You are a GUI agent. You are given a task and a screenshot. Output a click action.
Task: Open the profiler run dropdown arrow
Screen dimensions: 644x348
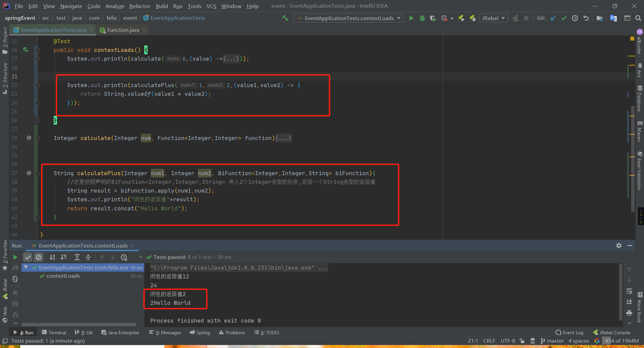tap(452, 18)
